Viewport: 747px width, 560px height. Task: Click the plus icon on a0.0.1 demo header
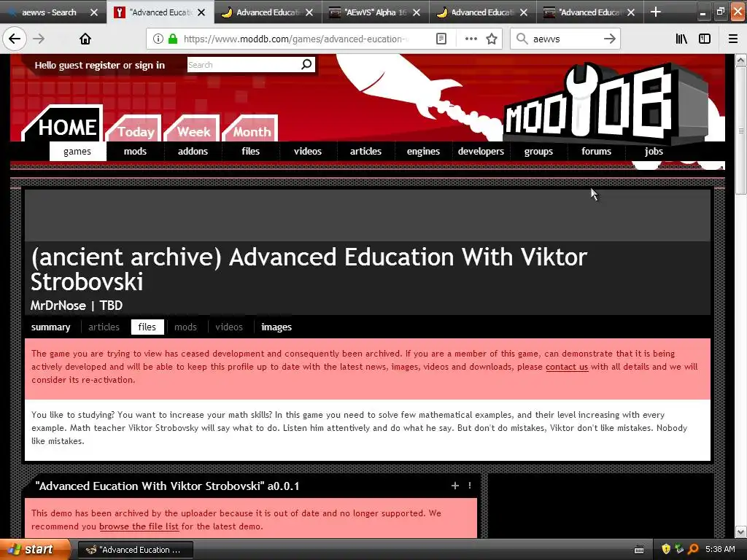click(x=455, y=485)
